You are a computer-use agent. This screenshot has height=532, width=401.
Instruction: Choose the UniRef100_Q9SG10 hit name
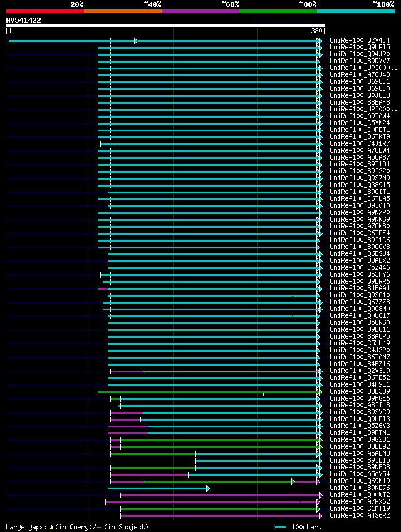click(x=360, y=295)
